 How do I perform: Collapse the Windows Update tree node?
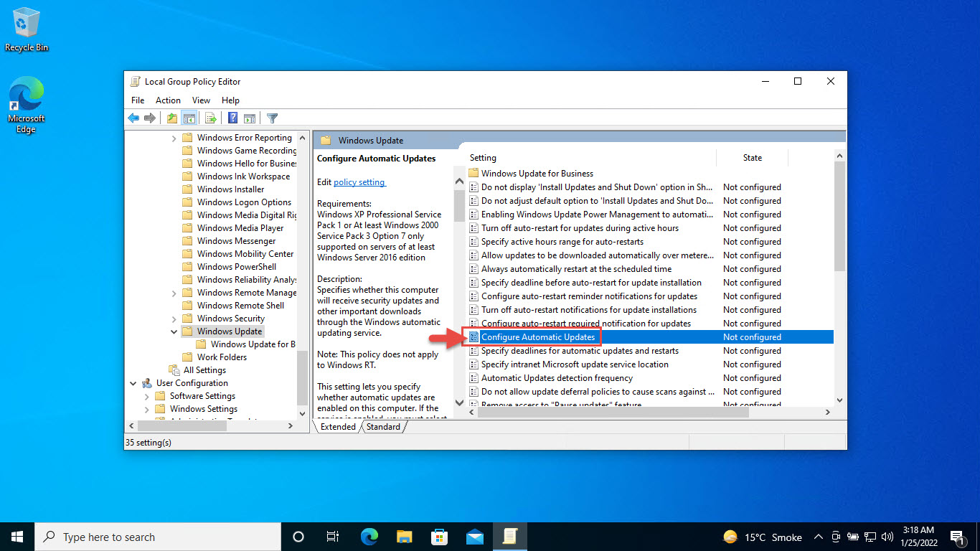(174, 331)
